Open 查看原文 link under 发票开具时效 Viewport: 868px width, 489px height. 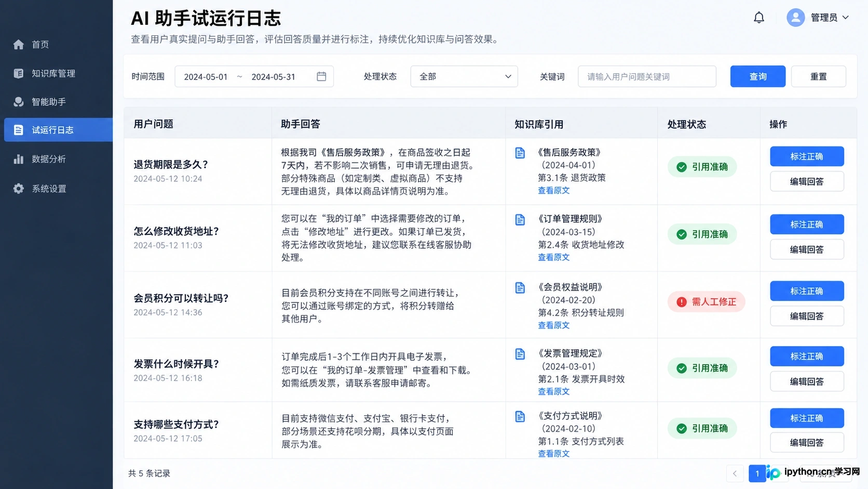click(x=553, y=392)
